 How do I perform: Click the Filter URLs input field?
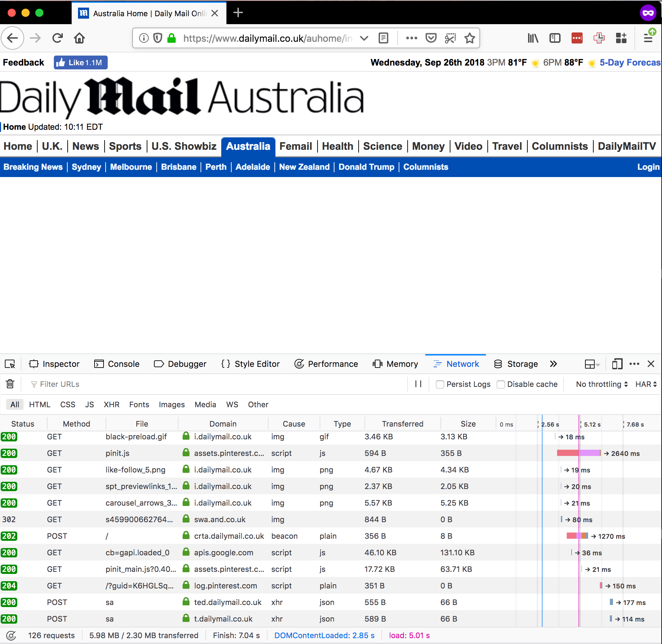(x=217, y=384)
